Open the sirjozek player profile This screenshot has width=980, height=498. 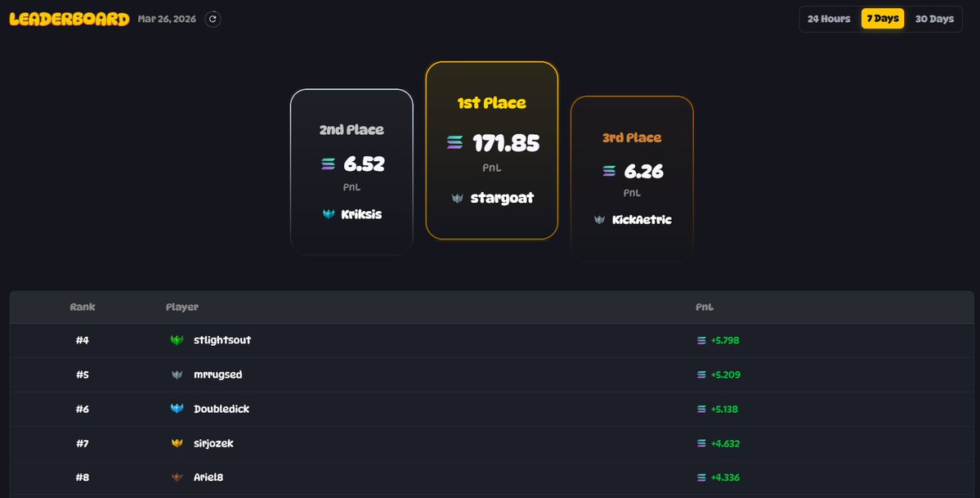(214, 443)
